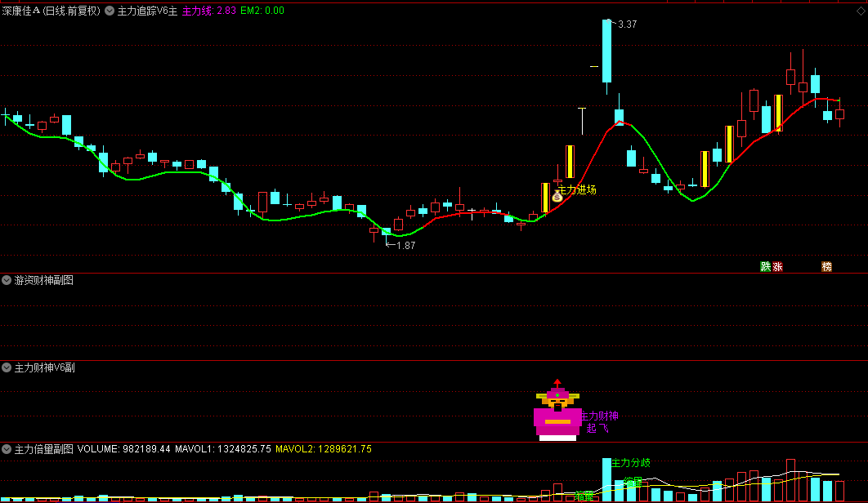Select the 主力财神V6副 panel title
Screen dimensions: 868x503
click(x=44, y=367)
